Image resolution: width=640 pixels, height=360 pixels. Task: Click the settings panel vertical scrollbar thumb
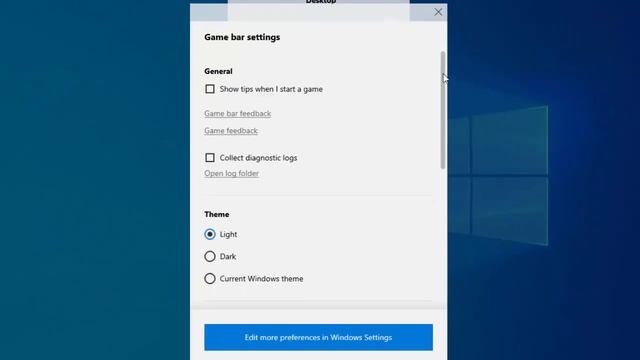pyautogui.click(x=443, y=110)
